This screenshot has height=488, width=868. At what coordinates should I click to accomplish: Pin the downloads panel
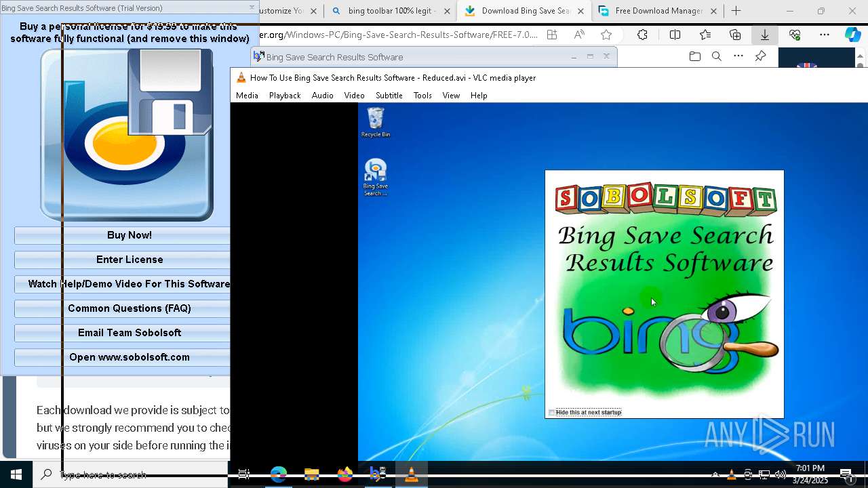coord(760,57)
